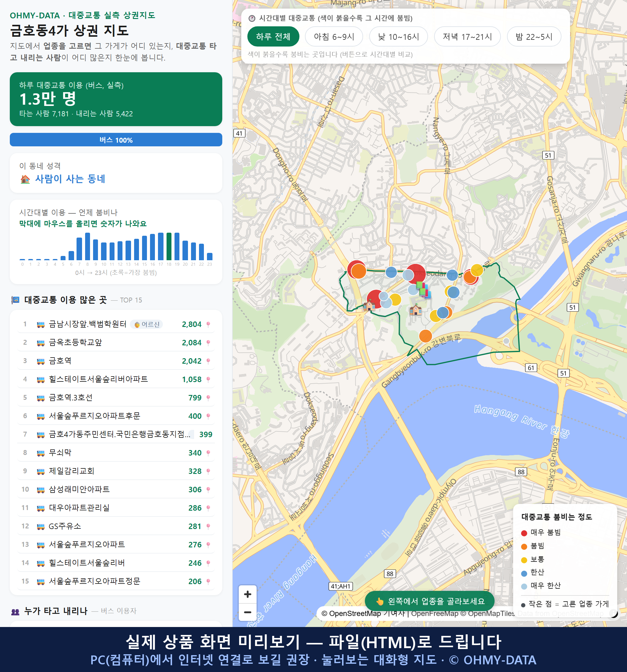
Task: Click pin icon for 금옥초등학교앞
Action: [x=208, y=343]
